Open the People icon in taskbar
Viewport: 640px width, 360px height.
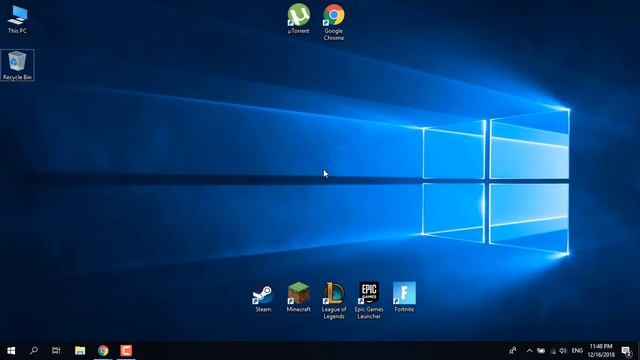pos(513,351)
